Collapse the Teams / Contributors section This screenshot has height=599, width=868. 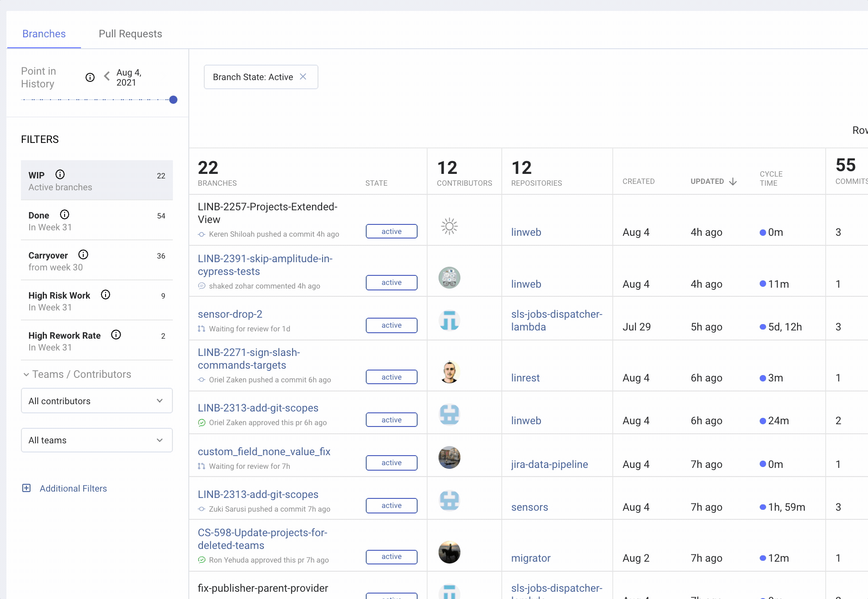pyautogui.click(x=26, y=374)
